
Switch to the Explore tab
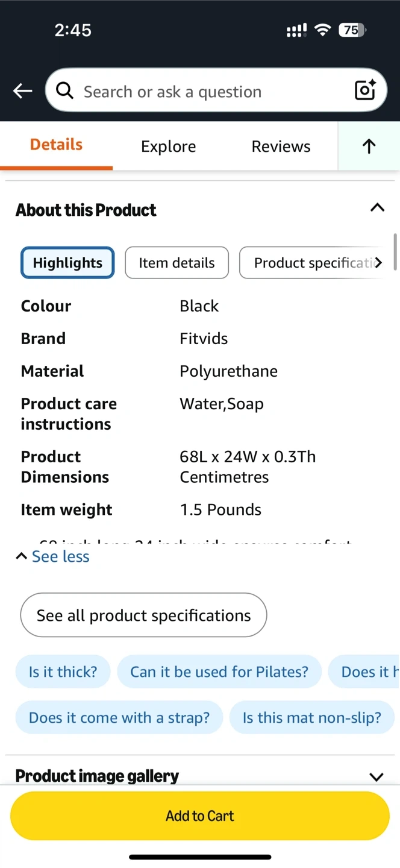(168, 146)
